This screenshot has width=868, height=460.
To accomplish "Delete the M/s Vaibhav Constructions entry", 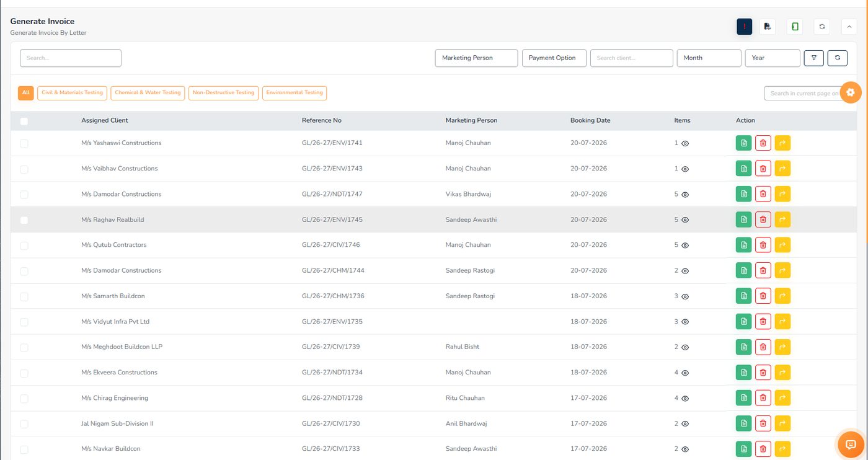I will (763, 169).
